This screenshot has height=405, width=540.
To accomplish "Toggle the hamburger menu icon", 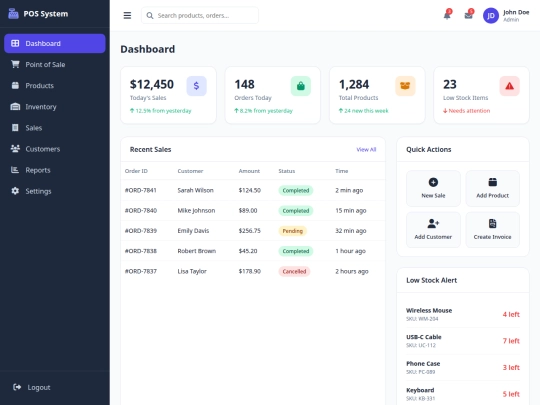I will [127, 15].
